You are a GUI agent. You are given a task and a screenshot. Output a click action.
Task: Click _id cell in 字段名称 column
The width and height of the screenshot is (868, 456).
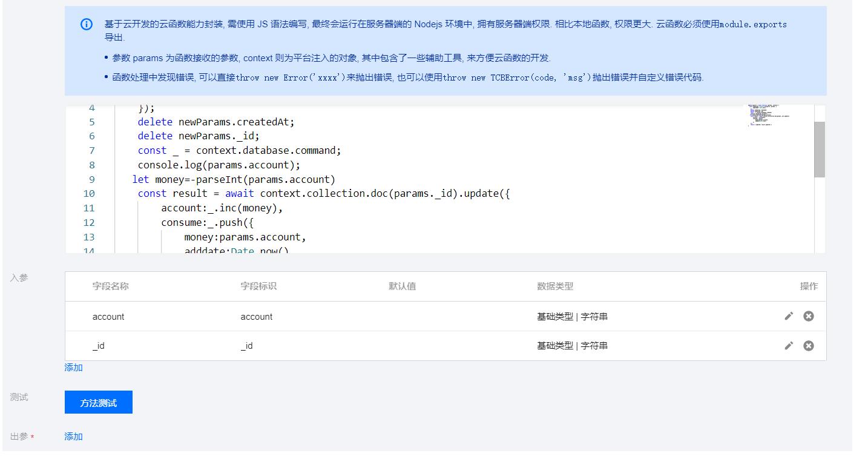click(99, 346)
